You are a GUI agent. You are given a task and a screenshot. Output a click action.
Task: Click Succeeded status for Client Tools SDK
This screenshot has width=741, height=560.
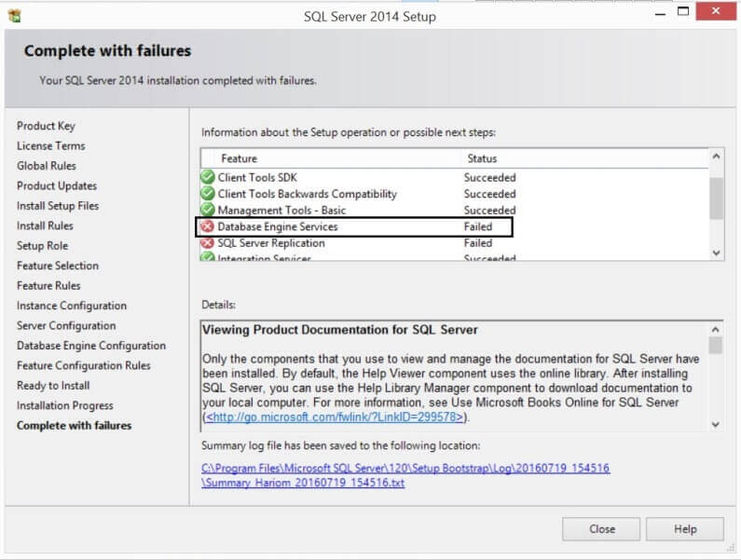(489, 178)
